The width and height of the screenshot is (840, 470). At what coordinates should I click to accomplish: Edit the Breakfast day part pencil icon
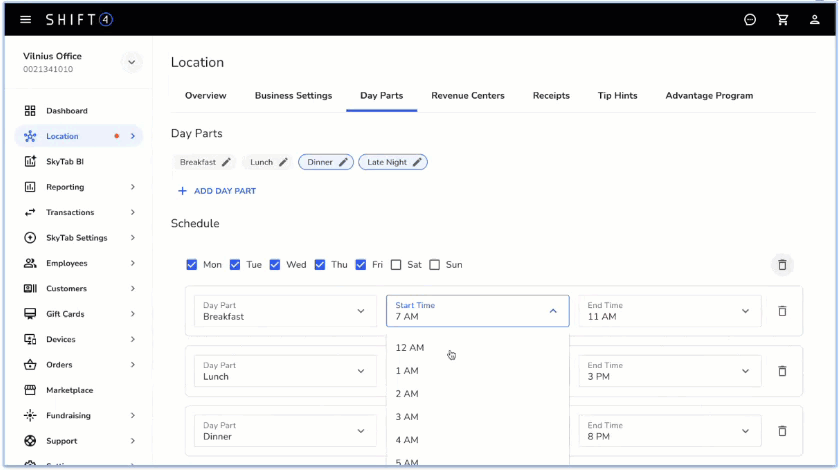tap(226, 162)
